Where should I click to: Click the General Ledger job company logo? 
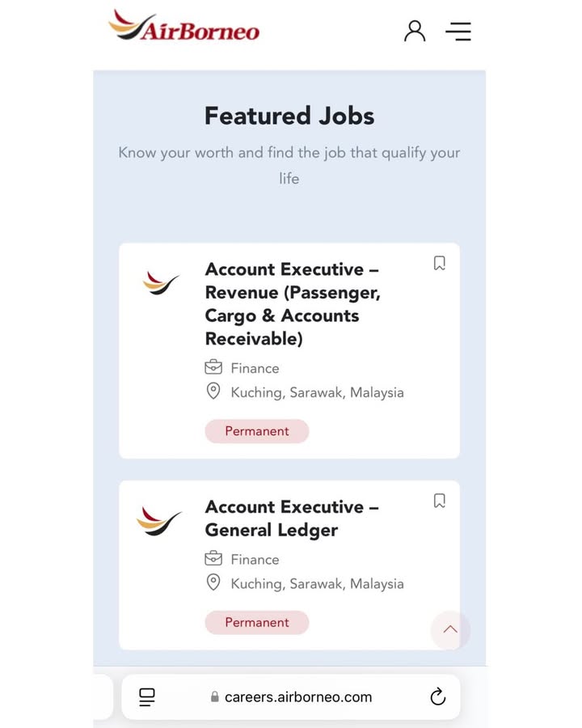(159, 519)
